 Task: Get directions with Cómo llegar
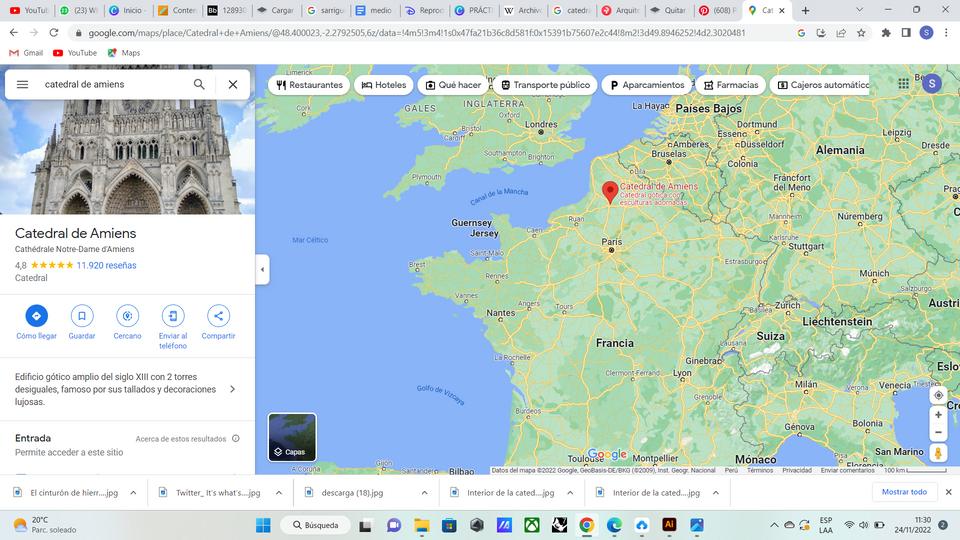[x=36, y=316]
